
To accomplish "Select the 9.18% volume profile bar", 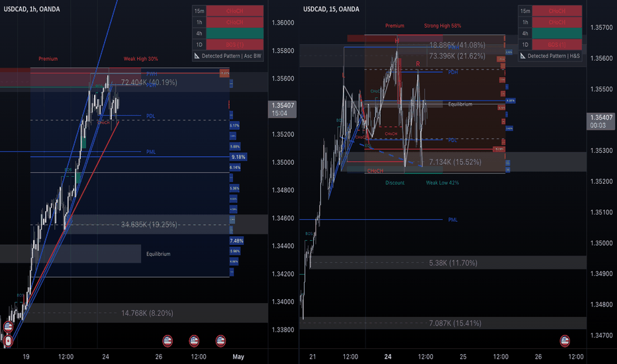I will pos(238,157).
